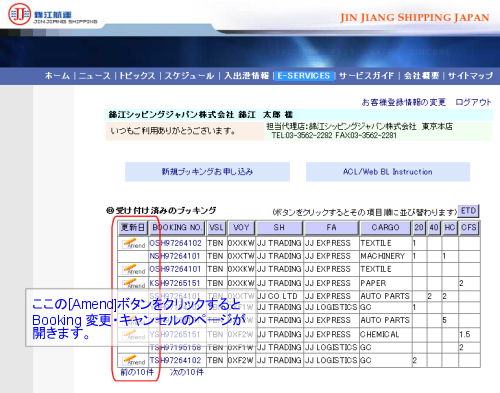Sort by the 20 column header
The height and width of the screenshot is (393, 500).
pyautogui.click(x=419, y=228)
